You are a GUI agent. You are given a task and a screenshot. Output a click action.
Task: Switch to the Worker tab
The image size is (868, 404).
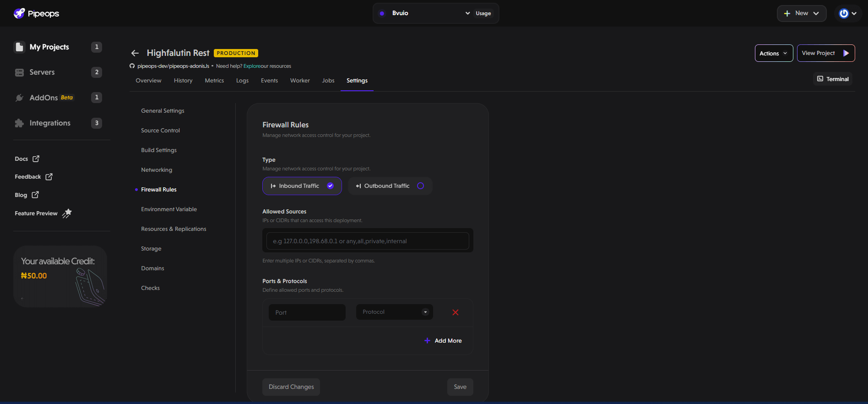[300, 81]
